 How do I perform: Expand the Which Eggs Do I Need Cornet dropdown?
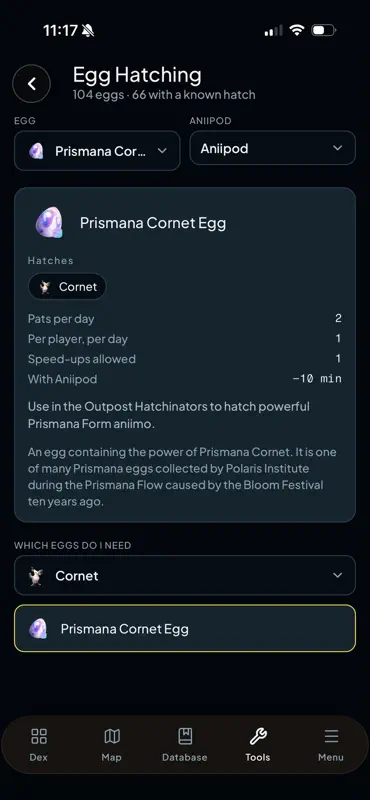(x=185, y=576)
